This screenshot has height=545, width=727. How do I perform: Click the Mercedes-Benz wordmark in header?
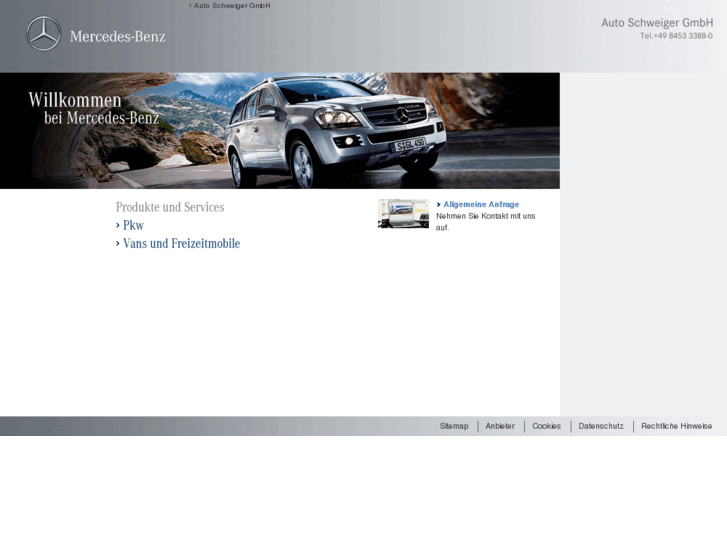(117, 36)
